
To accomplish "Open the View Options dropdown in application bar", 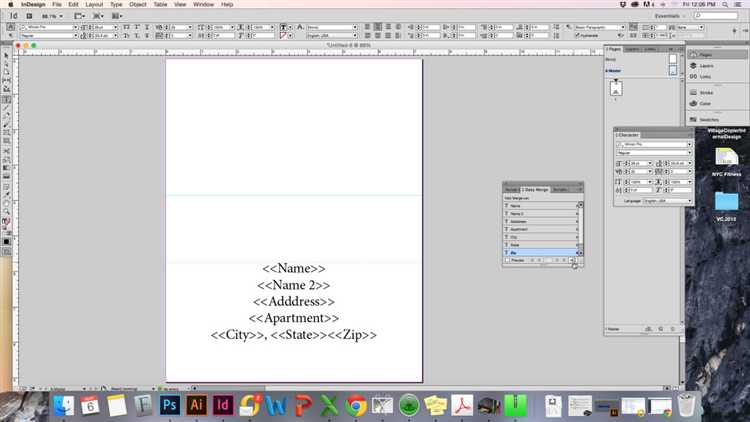I will tap(79, 16).
